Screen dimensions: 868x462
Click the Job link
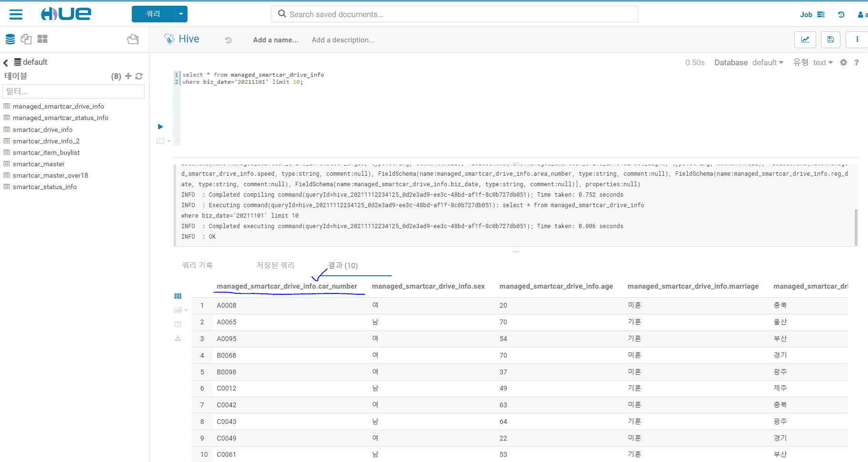(x=806, y=15)
